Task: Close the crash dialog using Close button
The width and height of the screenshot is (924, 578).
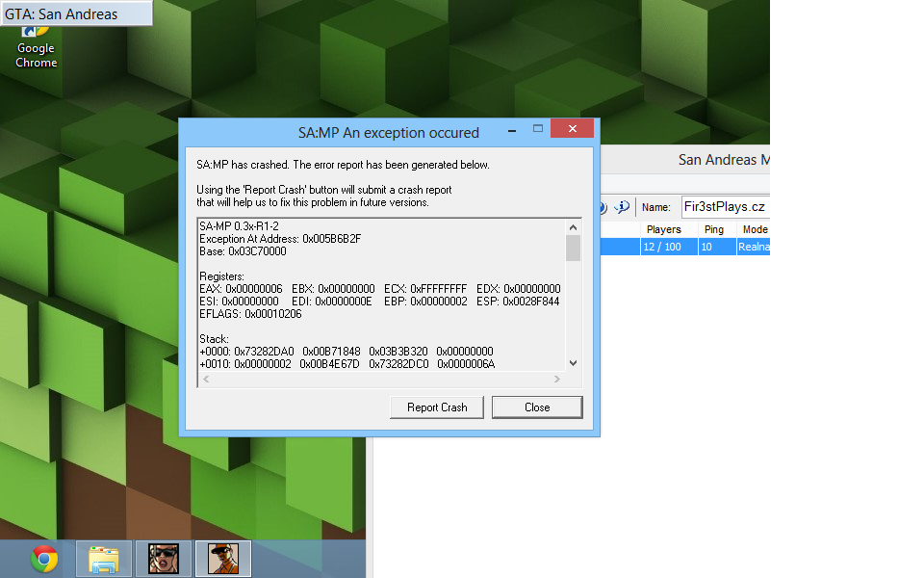Action: (x=537, y=407)
